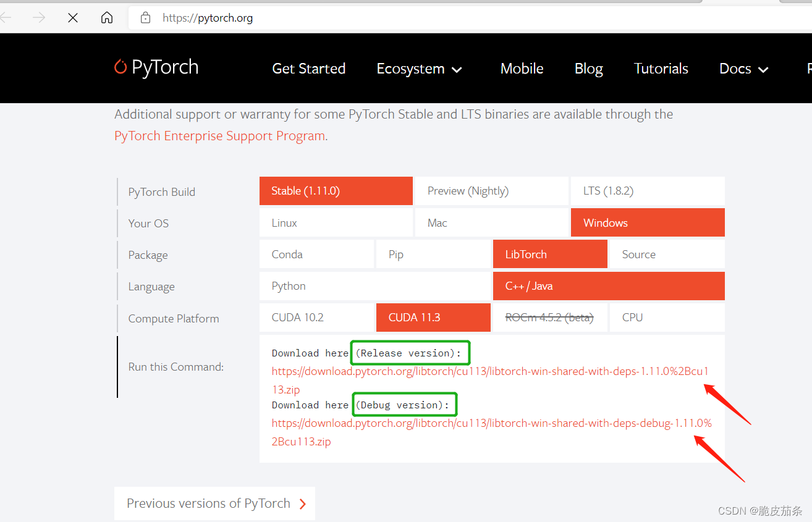
Task: Select the Preview (Nightly) build
Action: pyautogui.click(x=491, y=191)
